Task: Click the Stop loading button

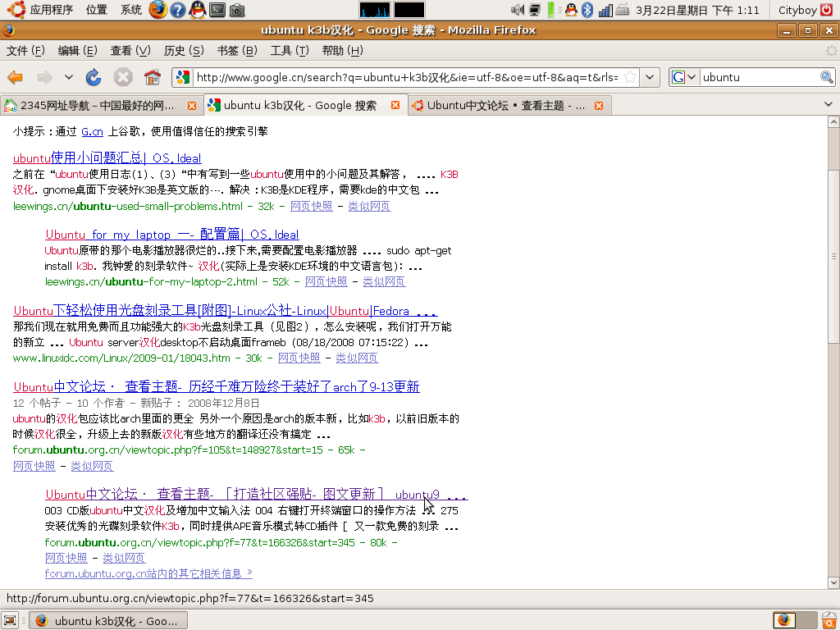Action: point(123,77)
